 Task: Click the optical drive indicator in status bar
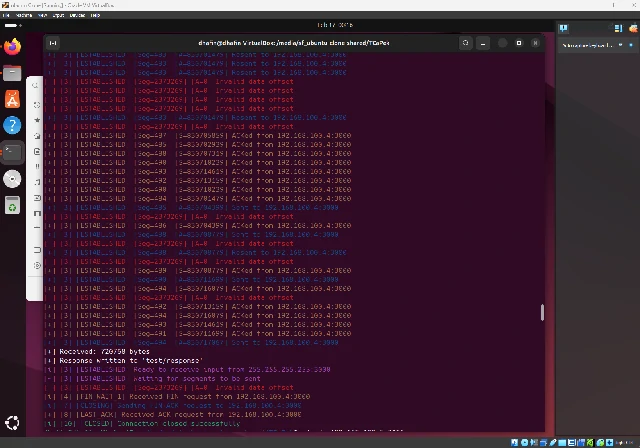524,442
